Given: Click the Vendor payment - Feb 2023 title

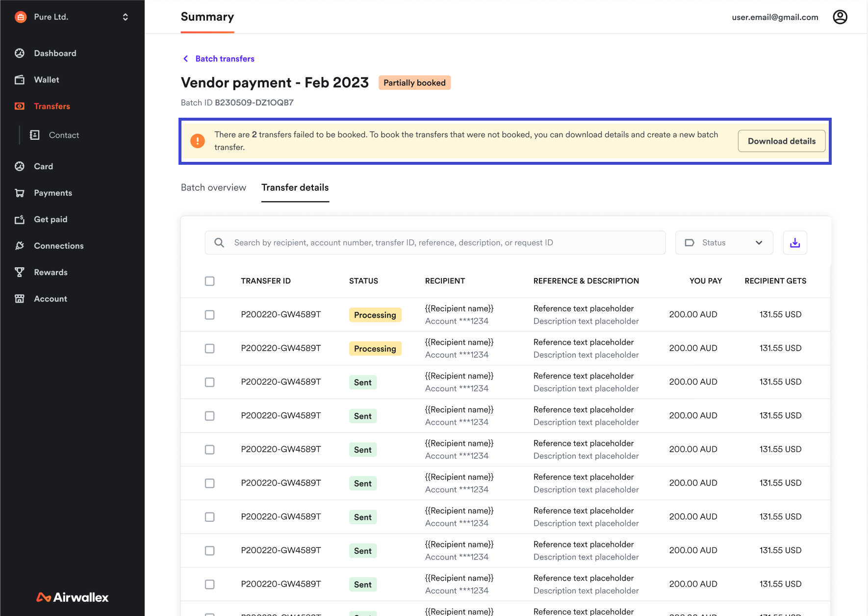Looking at the screenshot, I should pyautogui.click(x=275, y=82).
